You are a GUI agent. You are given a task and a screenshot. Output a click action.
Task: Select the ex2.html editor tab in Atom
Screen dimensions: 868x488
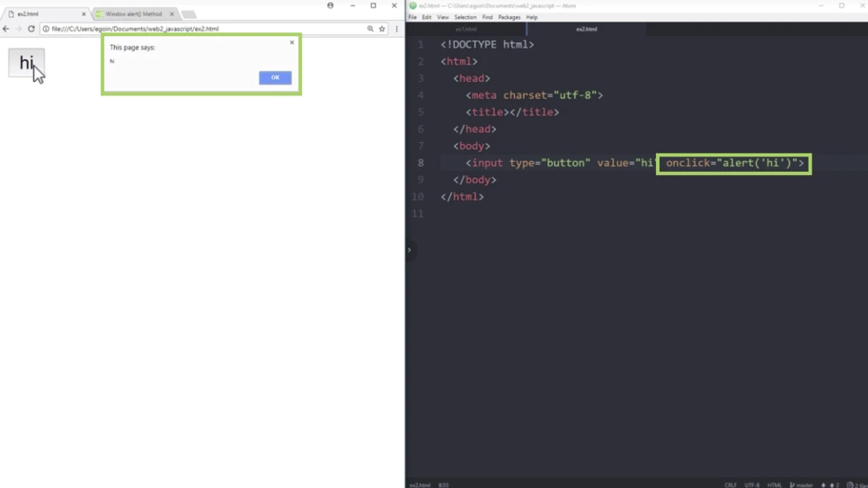point(586,29)
